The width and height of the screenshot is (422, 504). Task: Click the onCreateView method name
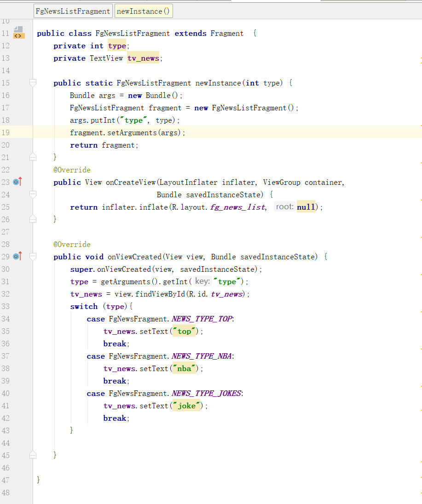(x=131, y=182)
